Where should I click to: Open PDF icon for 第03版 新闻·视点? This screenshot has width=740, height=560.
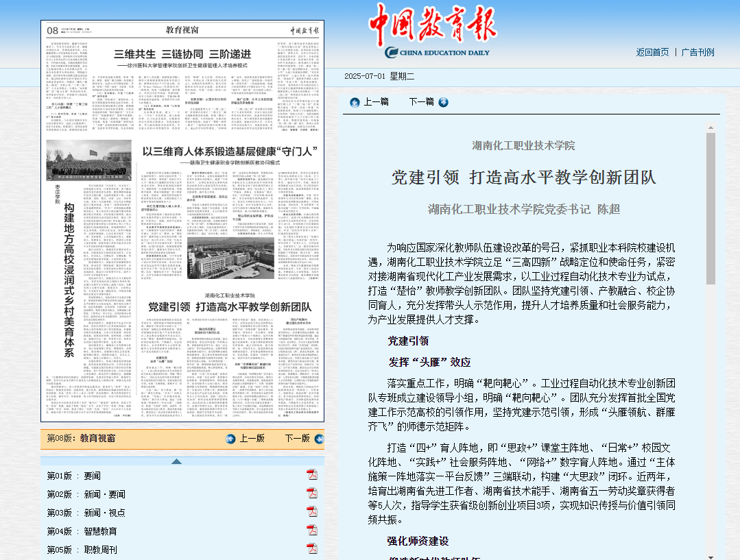(x=311, y=512)
